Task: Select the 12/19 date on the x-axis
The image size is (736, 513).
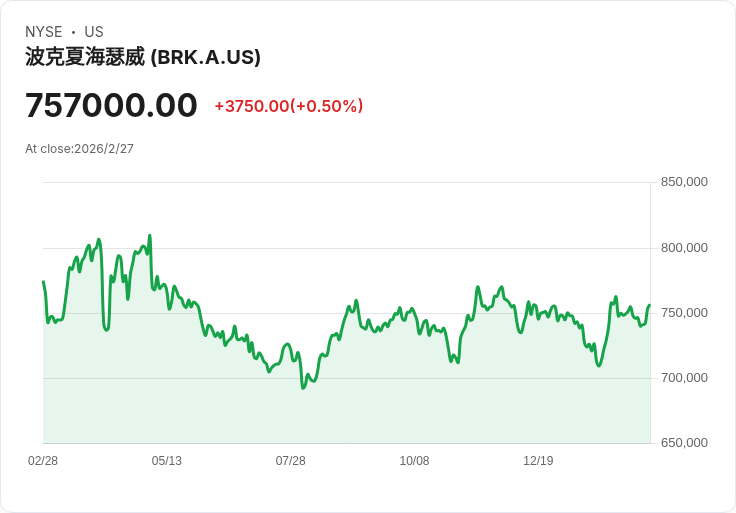Action: pos(538,461)
